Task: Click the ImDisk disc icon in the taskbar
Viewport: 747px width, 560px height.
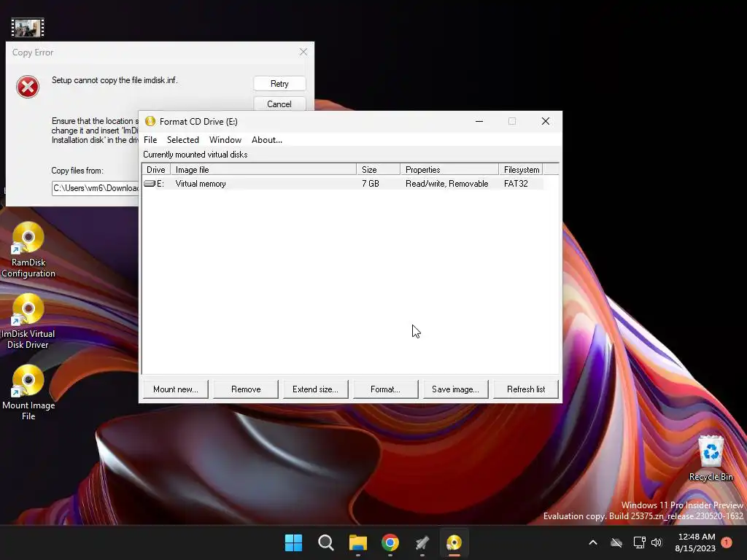Action: pyautogui.click(x=454, y=542)
